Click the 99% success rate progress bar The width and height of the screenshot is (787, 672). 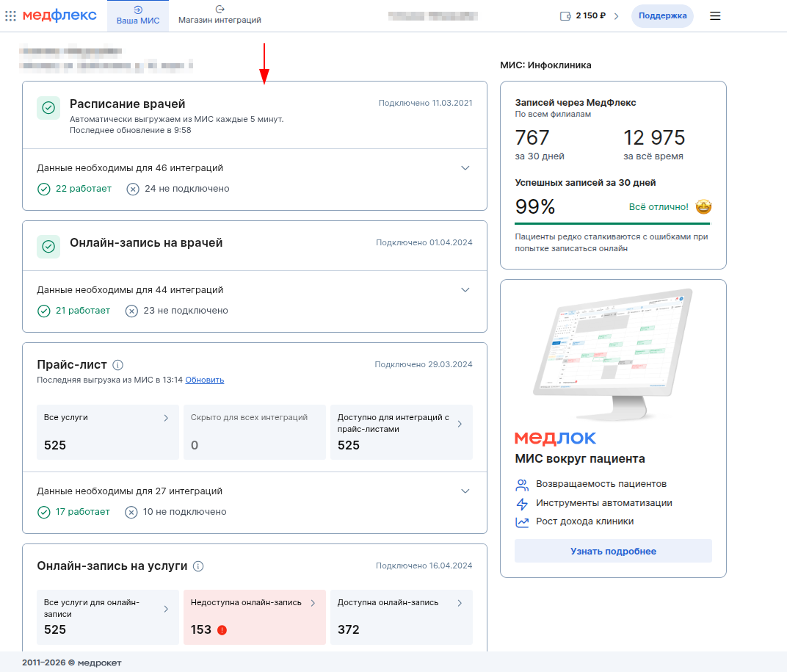(x=613, y=223)
